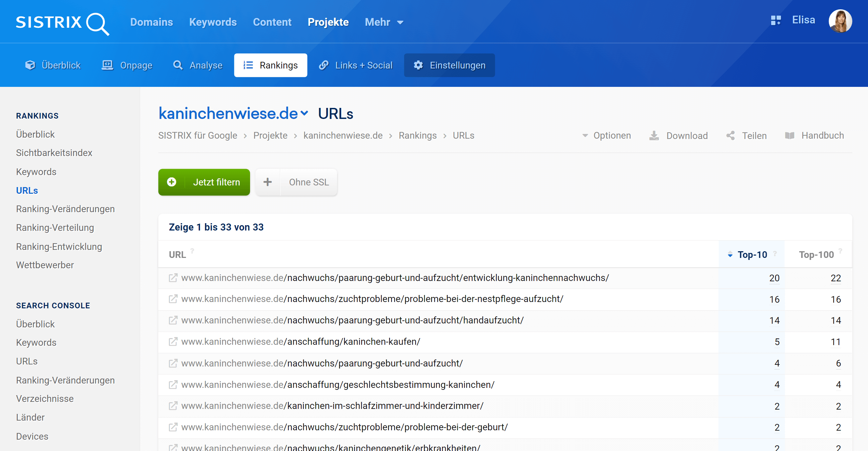Open external link icon for handaufzucht URL
Viewport: 868px width, 451px height.
(173, 320)
